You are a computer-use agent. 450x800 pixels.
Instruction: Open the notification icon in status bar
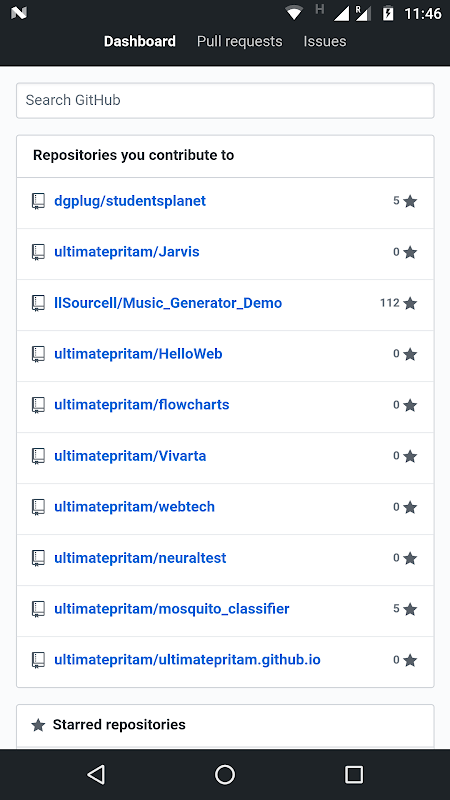(x=18, y=13)
